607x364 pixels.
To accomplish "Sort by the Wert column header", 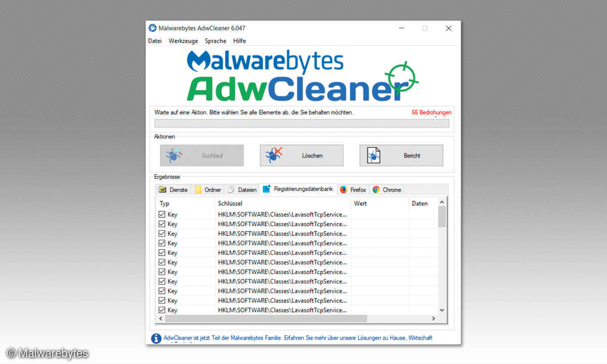I will pyautogui.click(x=380, y=203).
